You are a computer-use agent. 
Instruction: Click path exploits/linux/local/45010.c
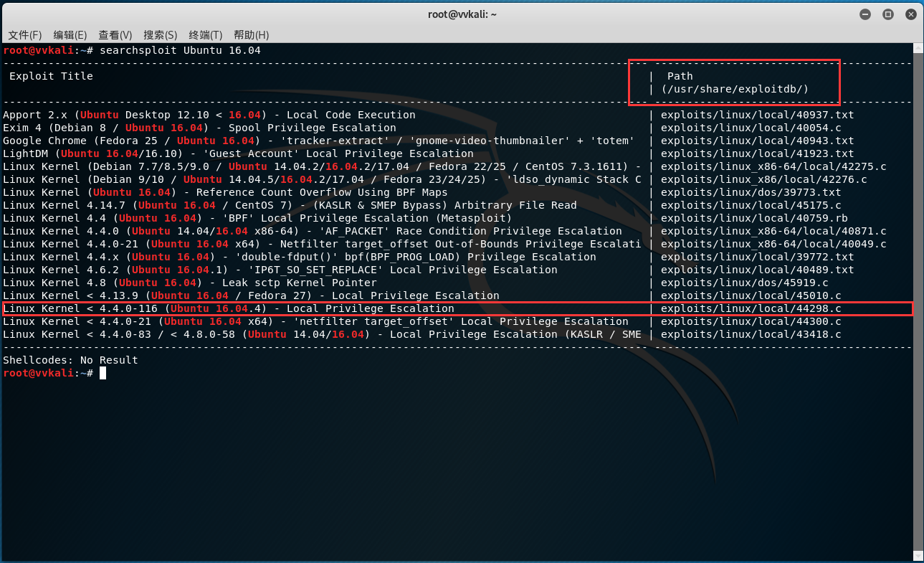(751, 295)
